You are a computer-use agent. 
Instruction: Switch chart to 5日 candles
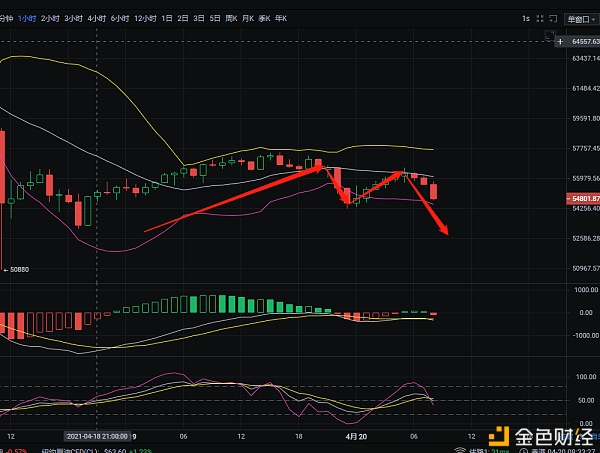point(215,18)
